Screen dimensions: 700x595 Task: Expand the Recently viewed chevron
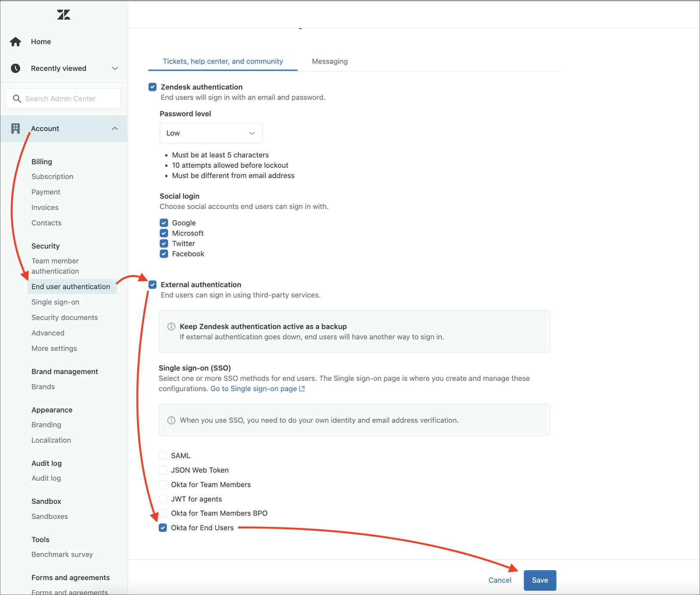(x=115, y=68)
